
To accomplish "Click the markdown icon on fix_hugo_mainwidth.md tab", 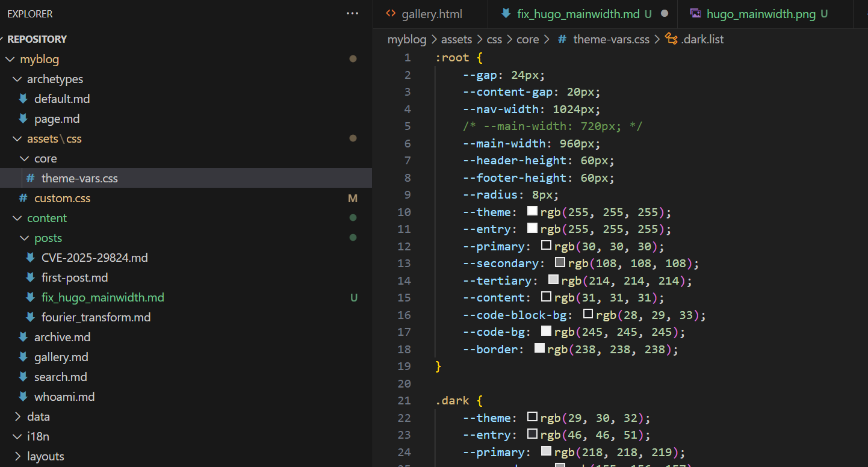I will coord(506,13).
